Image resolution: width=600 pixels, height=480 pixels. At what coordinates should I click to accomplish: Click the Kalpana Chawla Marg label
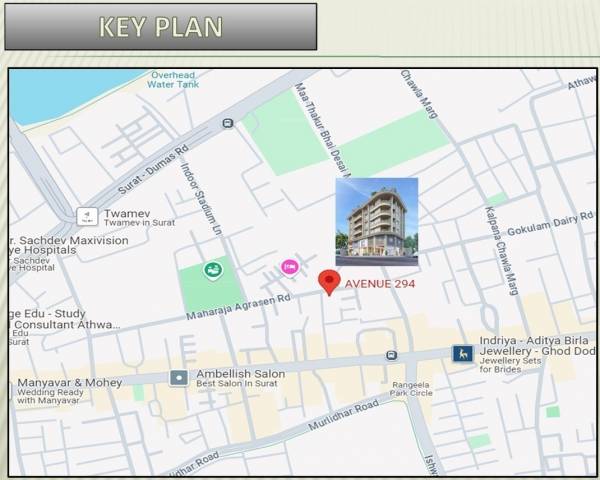pyautogui.click(x=502, y=251)
